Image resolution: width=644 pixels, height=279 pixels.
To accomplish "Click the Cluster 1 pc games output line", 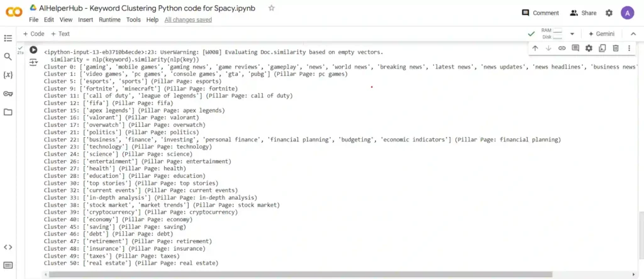I will coord(196,74).
